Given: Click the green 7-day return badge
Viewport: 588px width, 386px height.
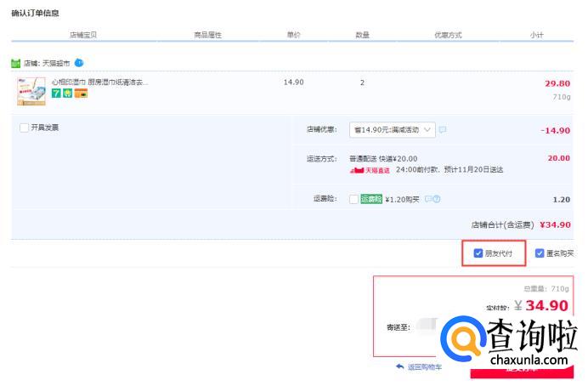Looking at the screenshot, I should 56,94.
